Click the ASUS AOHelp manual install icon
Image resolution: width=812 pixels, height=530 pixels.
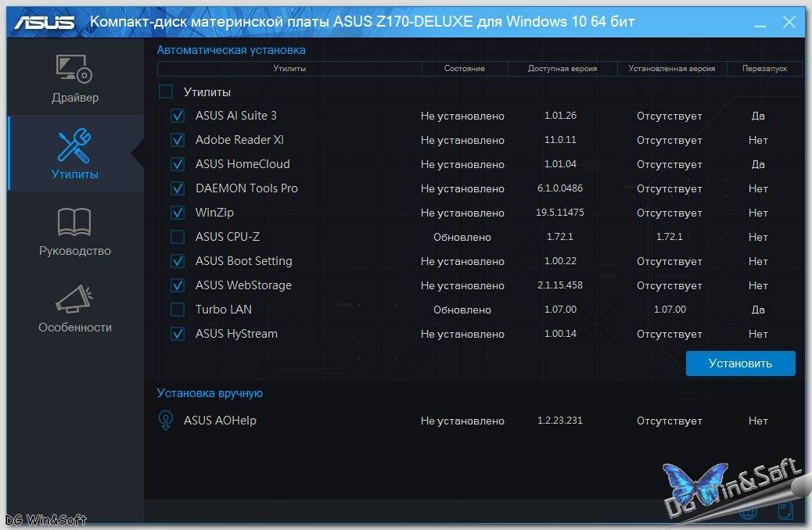point(166,421)
